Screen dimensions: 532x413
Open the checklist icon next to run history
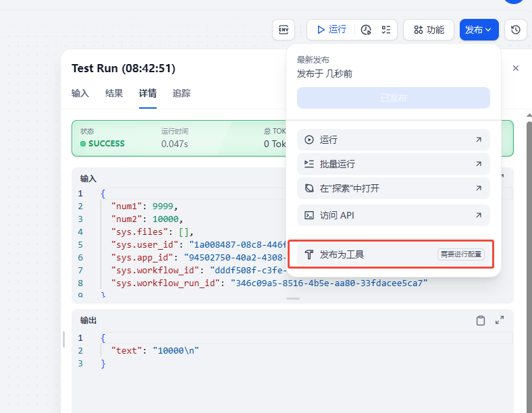point(386,30)
